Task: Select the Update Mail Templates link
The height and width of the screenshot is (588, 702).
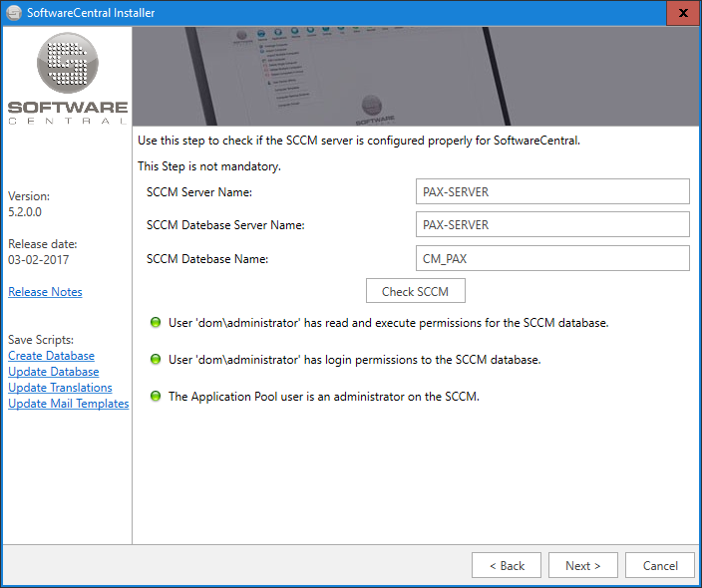Action: pyautogui.click(x=68, y=404)
